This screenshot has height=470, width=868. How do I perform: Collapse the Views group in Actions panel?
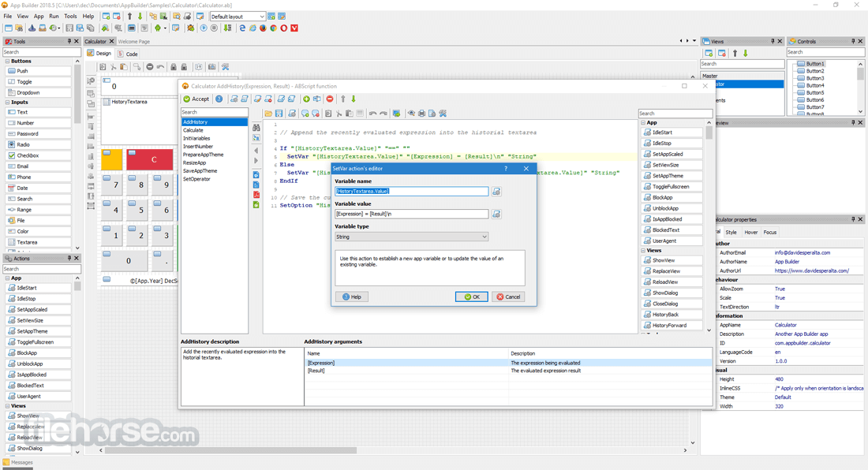click(8, 406)
